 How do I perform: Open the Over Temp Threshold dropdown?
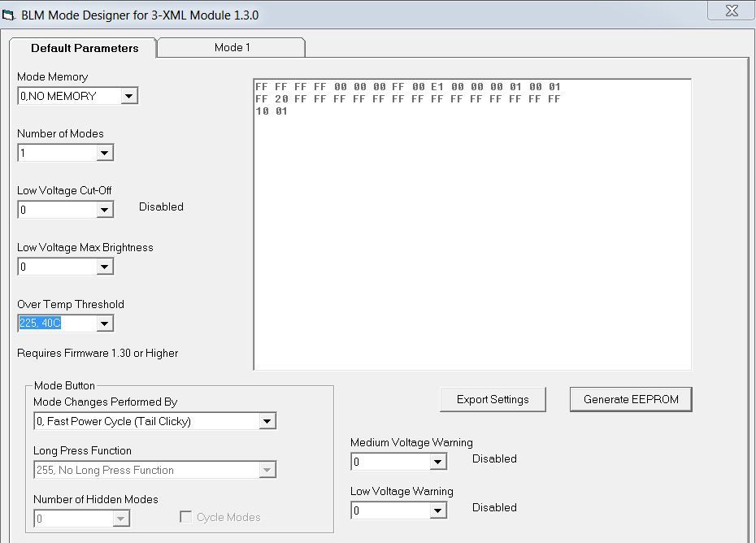[104, 324]
